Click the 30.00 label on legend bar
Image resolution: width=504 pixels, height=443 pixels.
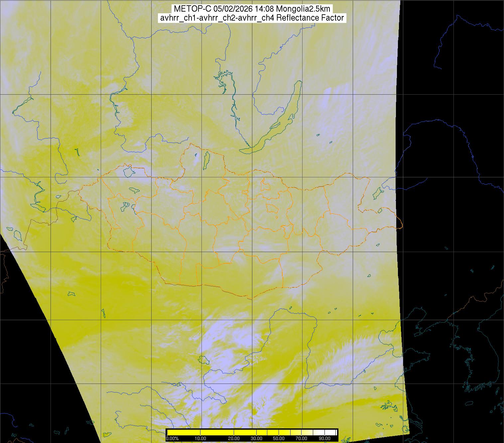tap(256, 438)
